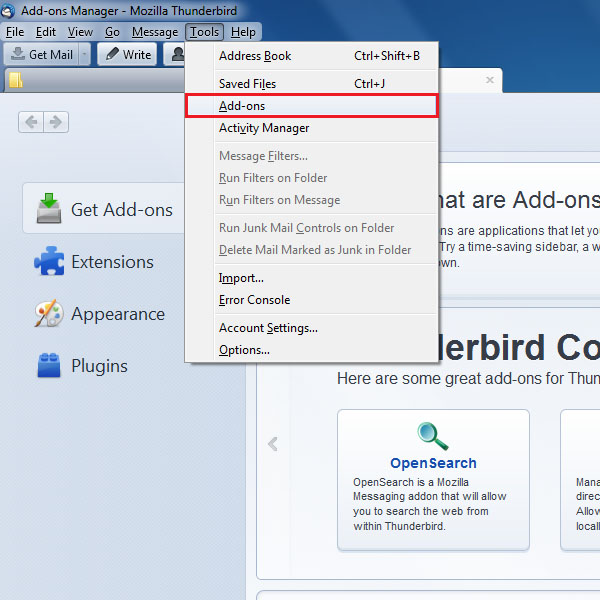Image resolution: width=600 pixels, height=600 pixels.
Task: Open Error Console from Tools menu
Action: point(311,300)
